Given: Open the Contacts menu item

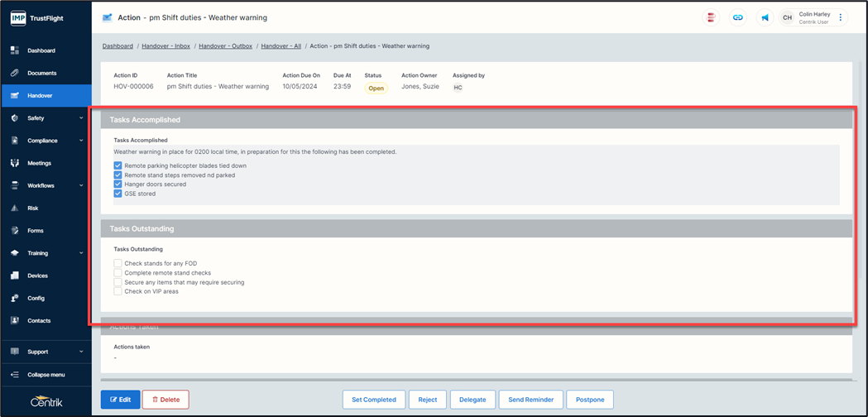Looking at the screenshot, I should 40,320.
